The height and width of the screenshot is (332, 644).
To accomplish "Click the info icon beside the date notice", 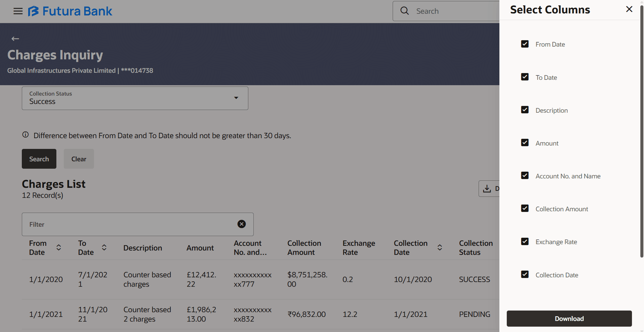I will coord(26,135).
